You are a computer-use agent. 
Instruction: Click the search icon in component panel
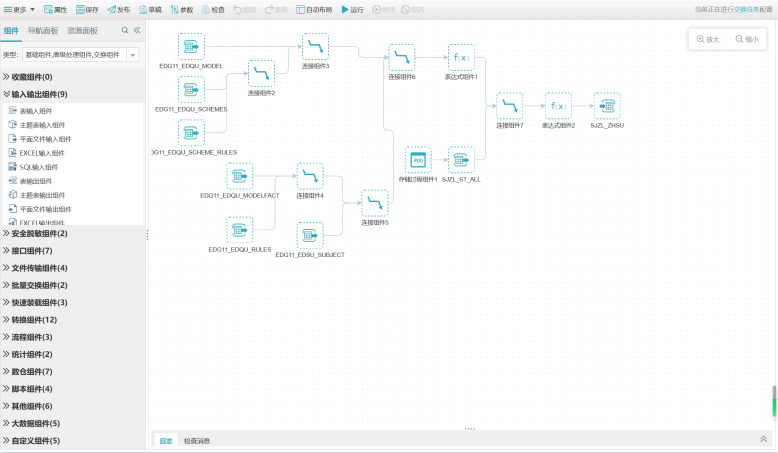[x=125, y=31]
